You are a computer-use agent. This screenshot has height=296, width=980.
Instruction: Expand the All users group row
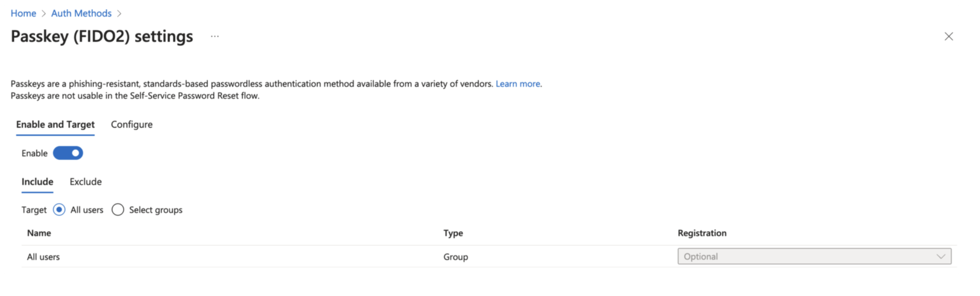click(104, 257)
